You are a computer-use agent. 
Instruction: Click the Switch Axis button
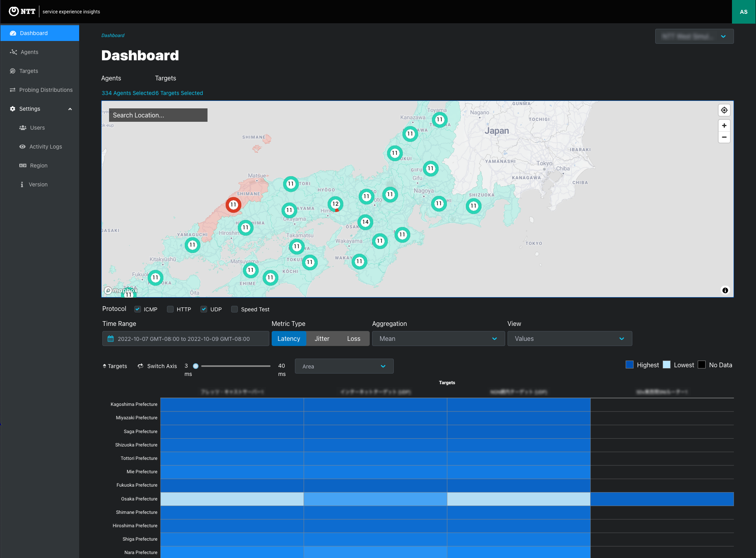point(157,366)
